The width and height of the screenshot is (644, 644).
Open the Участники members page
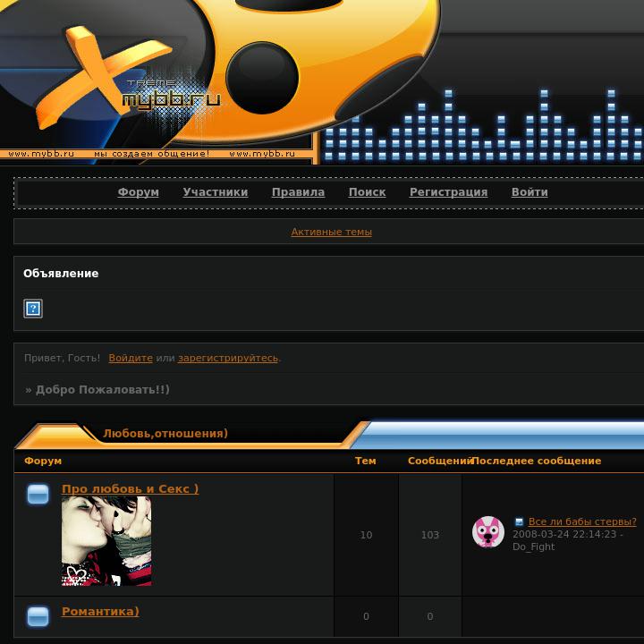tap(216, 191)
